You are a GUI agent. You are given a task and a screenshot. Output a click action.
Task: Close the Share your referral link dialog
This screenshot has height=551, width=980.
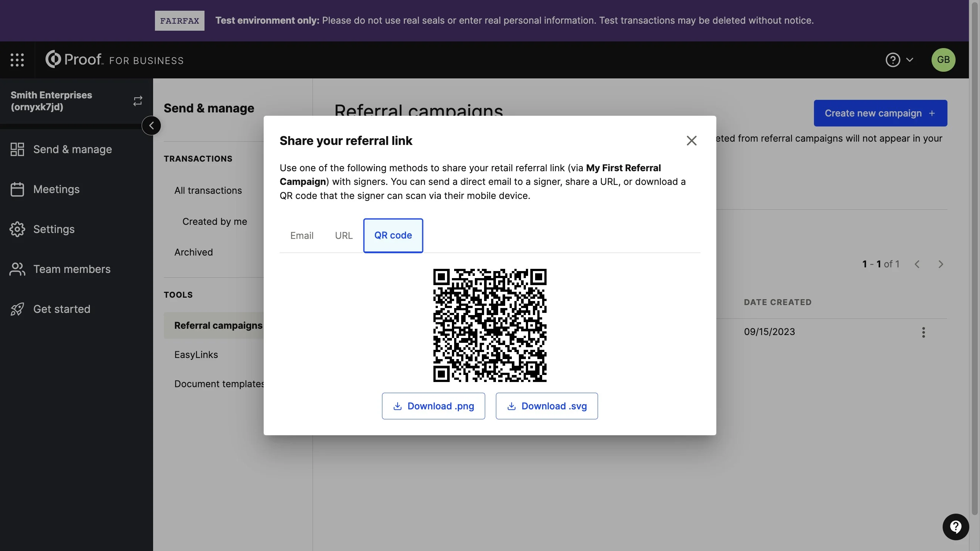click(691, 141)
